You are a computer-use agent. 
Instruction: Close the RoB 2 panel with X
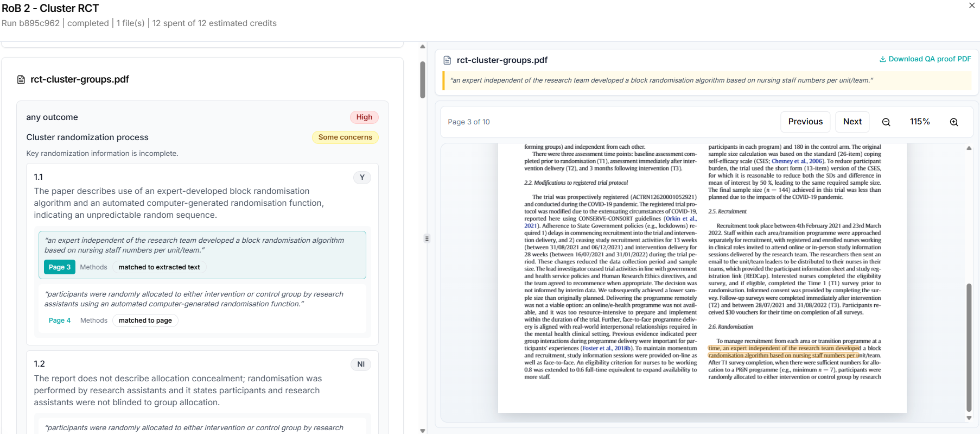point(972,5)
